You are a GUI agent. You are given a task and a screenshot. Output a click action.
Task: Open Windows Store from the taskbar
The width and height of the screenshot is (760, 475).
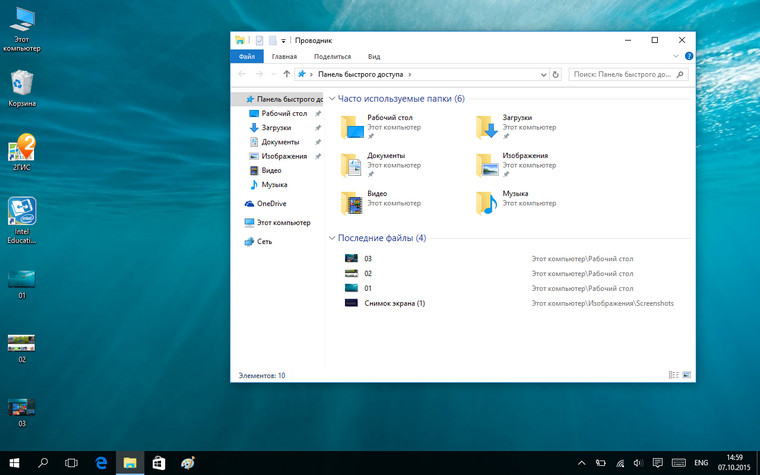point(158,463)
